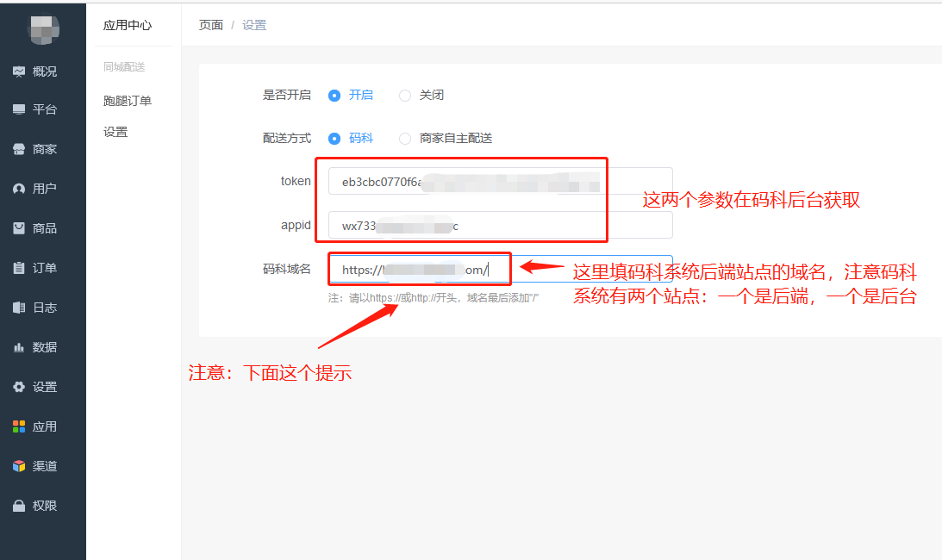Click the 码科域名 field label
The image size is (942, 560).
pyautogui.click(x=287, y=269)
